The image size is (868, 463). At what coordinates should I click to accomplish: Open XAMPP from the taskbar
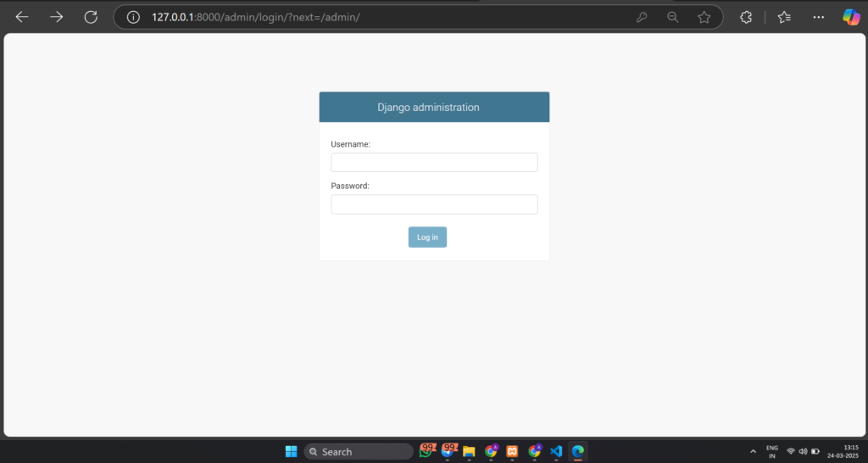point(512,451)
